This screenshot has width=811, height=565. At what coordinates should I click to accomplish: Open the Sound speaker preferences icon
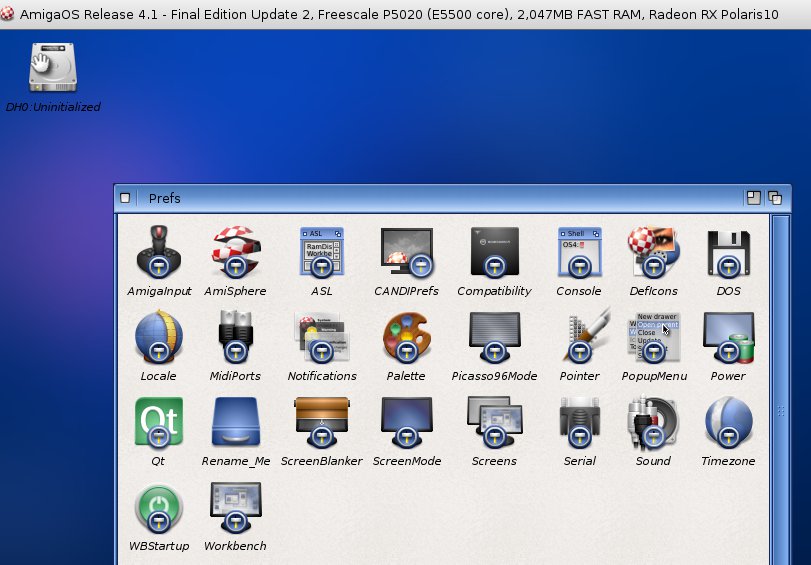coord(654,422)
